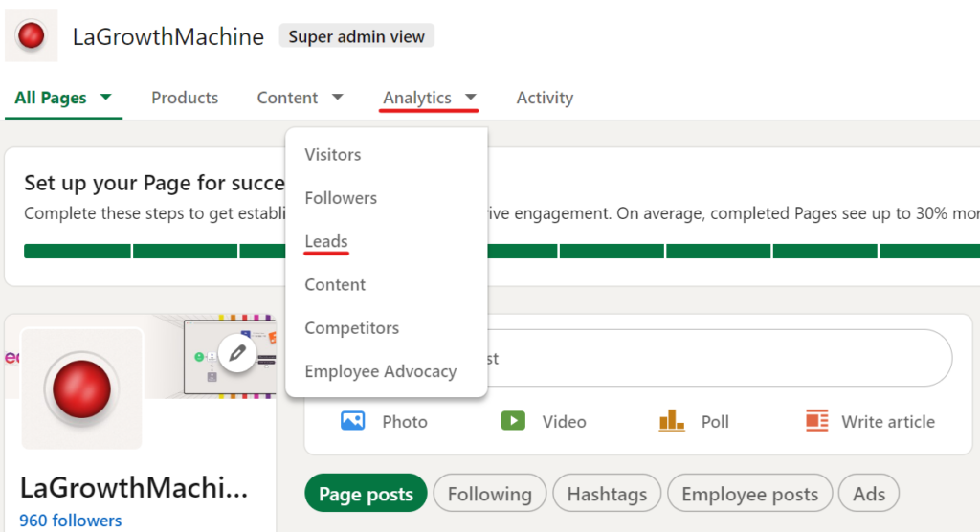
Task: Expand the All Pages dropdown arrow
Action: (x=105, y=98)
